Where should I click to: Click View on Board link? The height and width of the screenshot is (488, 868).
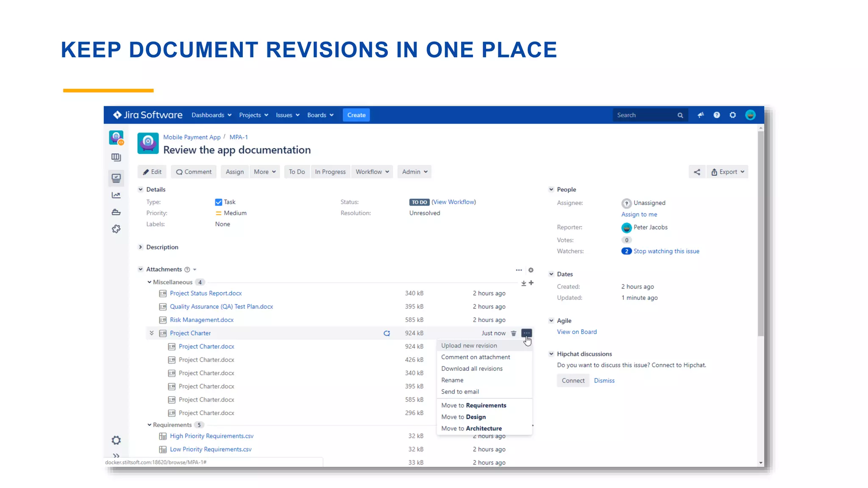point(577,332)
